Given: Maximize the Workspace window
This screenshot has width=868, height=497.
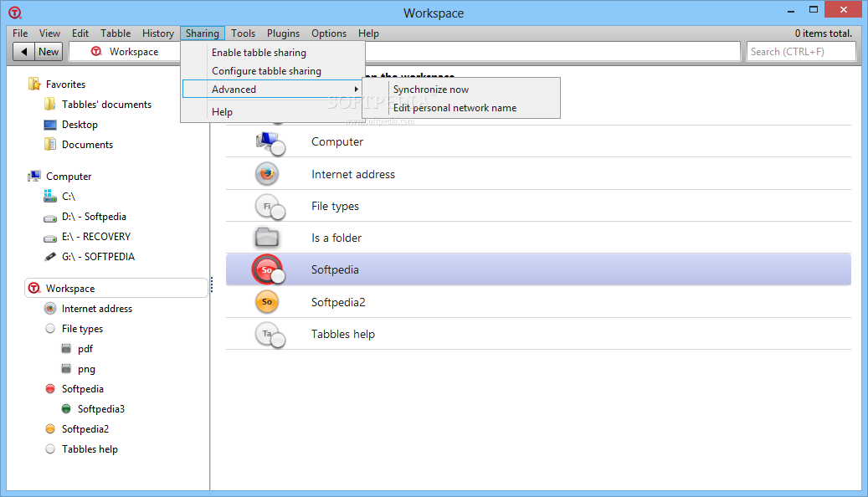Looking at the screenshot, I should coord(814,9).
